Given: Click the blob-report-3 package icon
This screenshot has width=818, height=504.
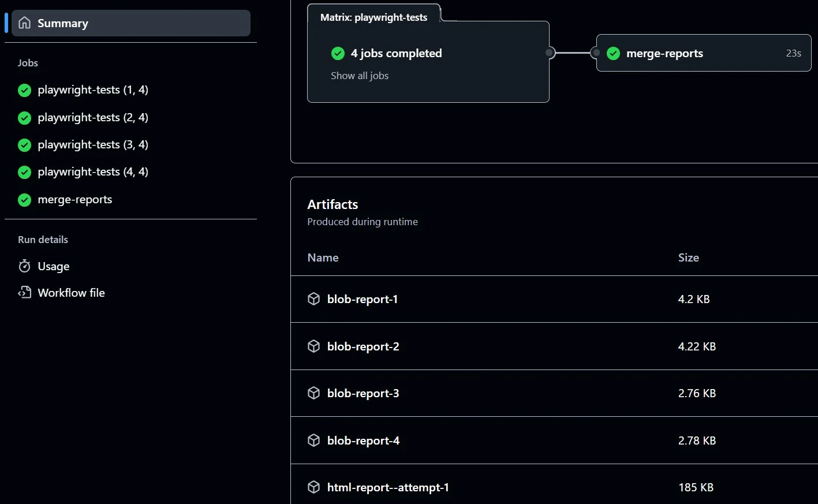Looking at the screenshot, I should (x=313, y=393).
